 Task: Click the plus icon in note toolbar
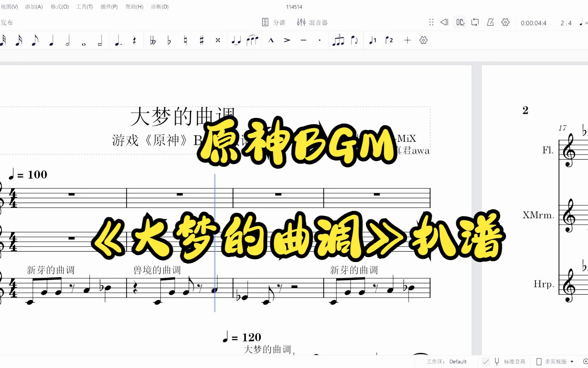pyautogui.click(x=407, y=40)
